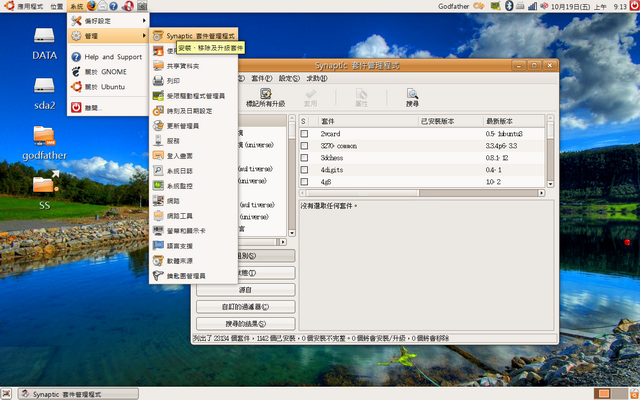Open the 套件(P) Package menu in Synaptic

pyautogui.click(x=261, y=78)
